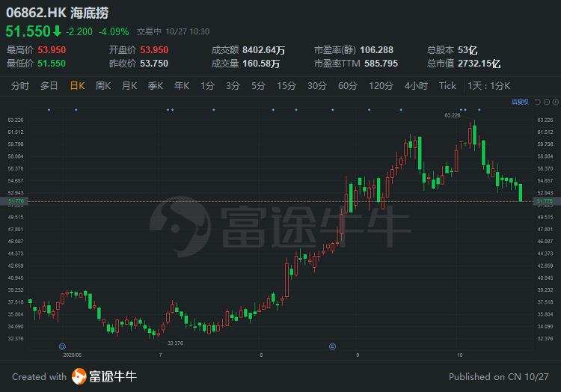Select the 季K quarterly chart tab

click(x=156, y=86)
